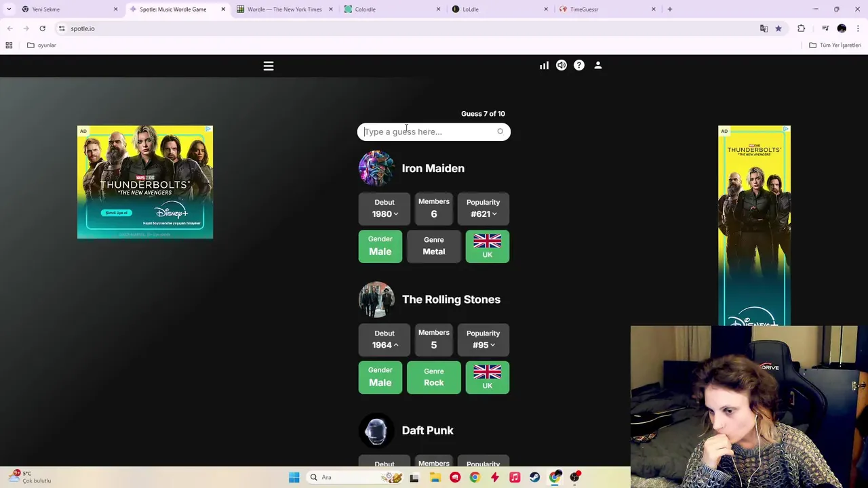The width and height of the screenshot is (868, 488).
Task: Open the apps grid in bookmarks bar
Action: pos(9,45)
